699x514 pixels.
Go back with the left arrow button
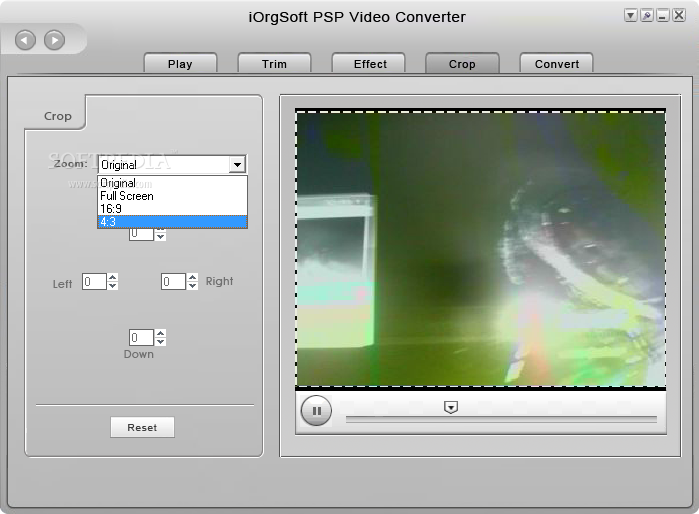click(x=25, y=41)
